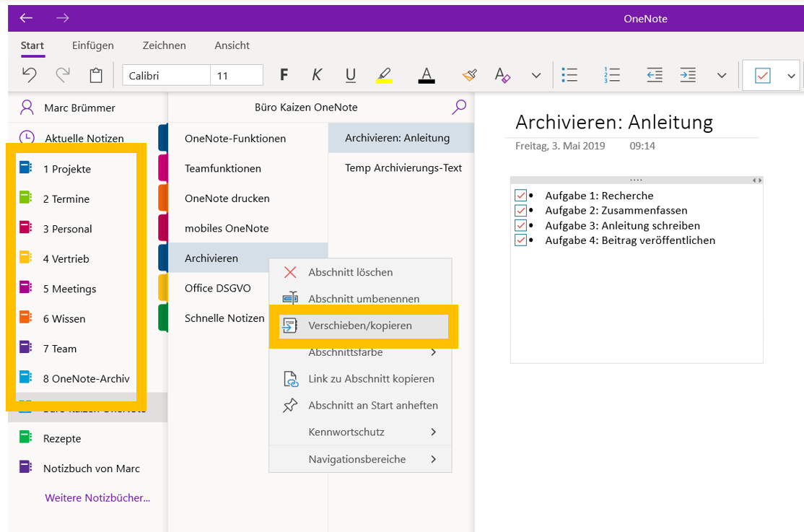Open the page Archivieren: Anleitung
Screen dimensions: 804x532
tap(401, 137)
